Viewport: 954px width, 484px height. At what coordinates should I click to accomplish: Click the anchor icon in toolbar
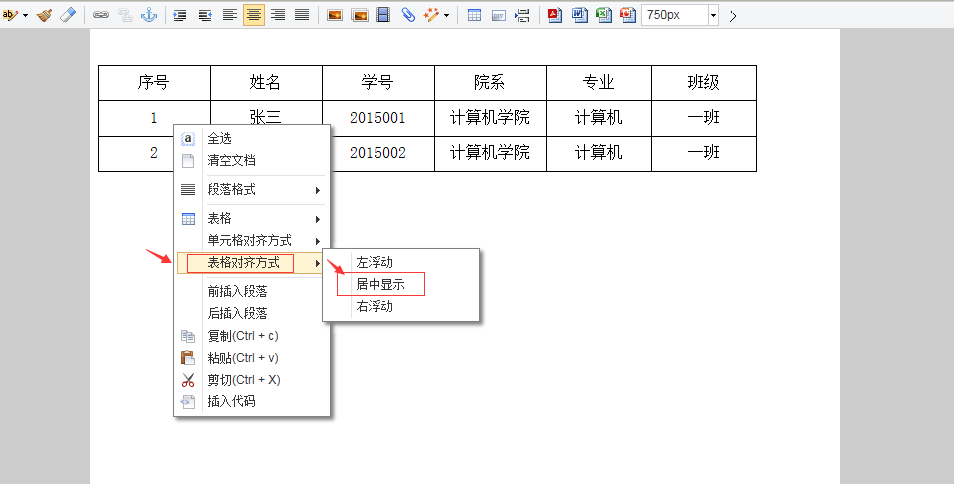[149, 15]
